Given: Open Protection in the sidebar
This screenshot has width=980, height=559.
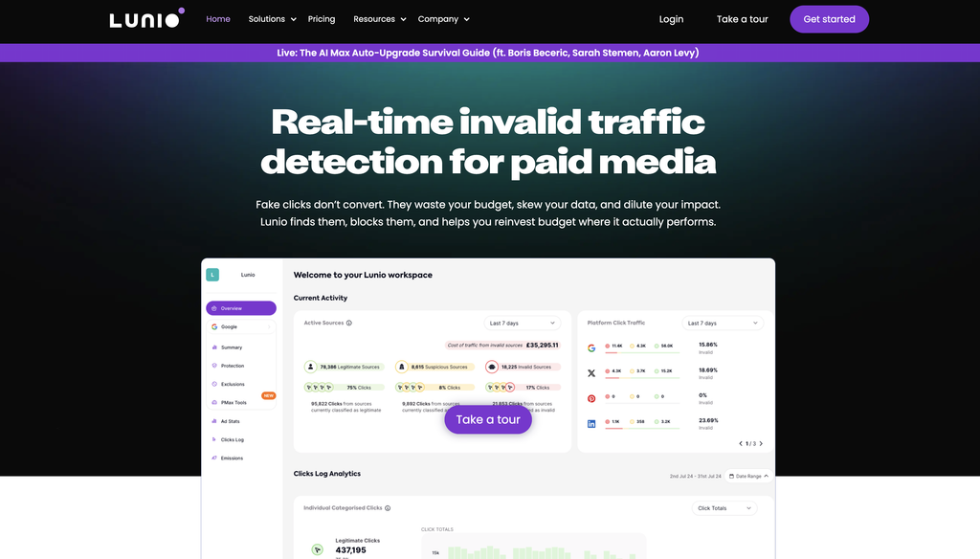Looking at the screenshot, I should pyautogui.click(x=233, y=366).
